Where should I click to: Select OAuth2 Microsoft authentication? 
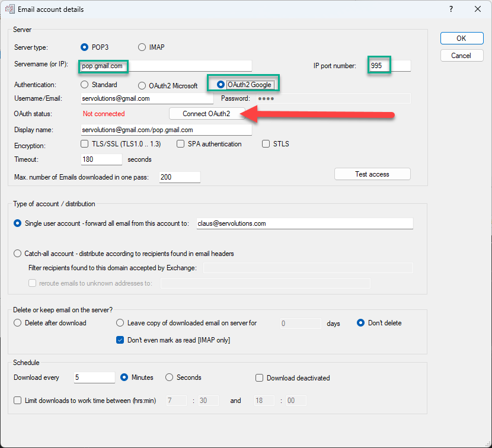142,86
